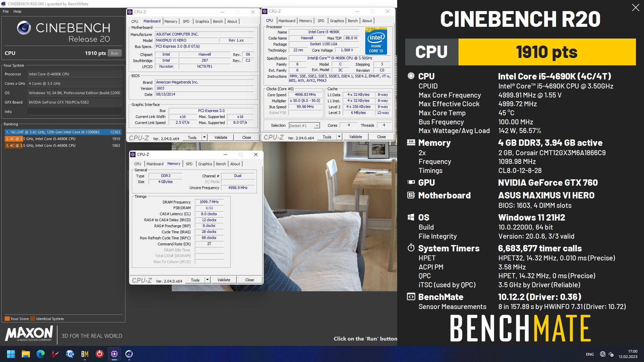
Task: Open the red power button taskbar app
Action: point(100,354)
